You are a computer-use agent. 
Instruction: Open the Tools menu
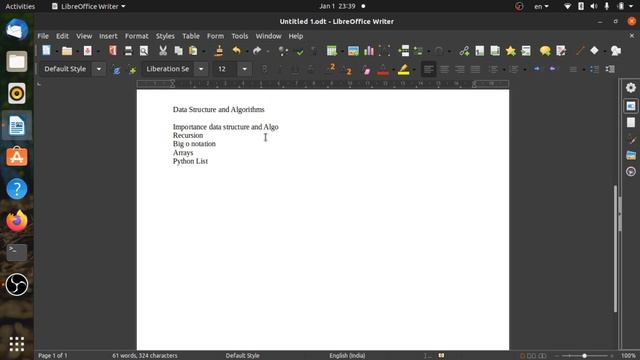point(240,36)
